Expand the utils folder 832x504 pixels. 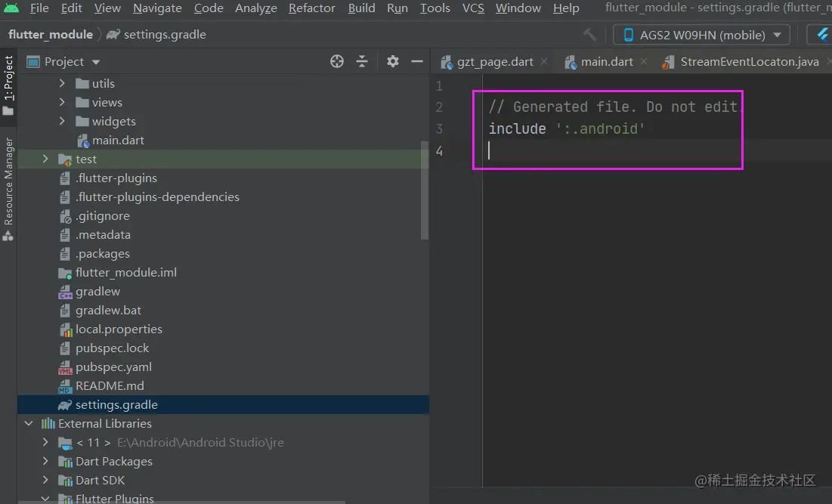click(x=62, y=83)
